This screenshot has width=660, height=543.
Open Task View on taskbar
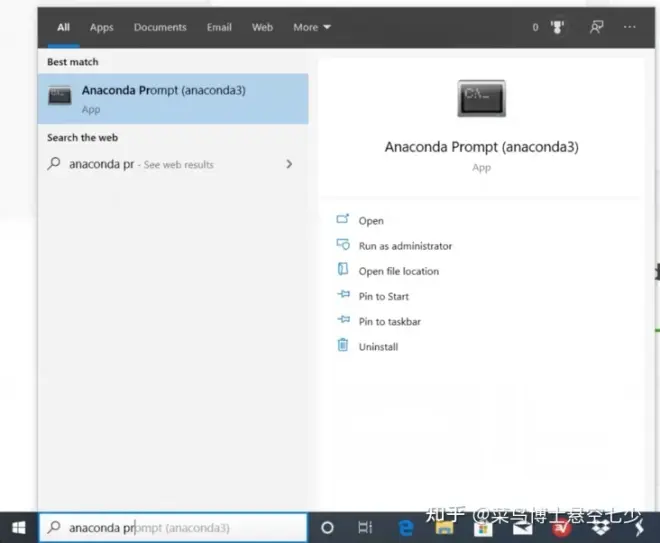365,527
